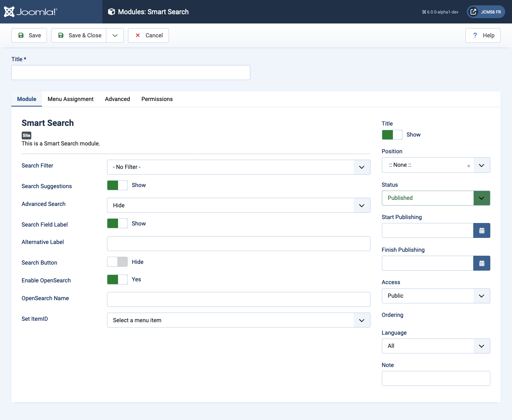The height and width of the screenshot is (420, 512).
Task: Open the Status Published dropdown
Action: pyautogui.click(x=436, y=198)
